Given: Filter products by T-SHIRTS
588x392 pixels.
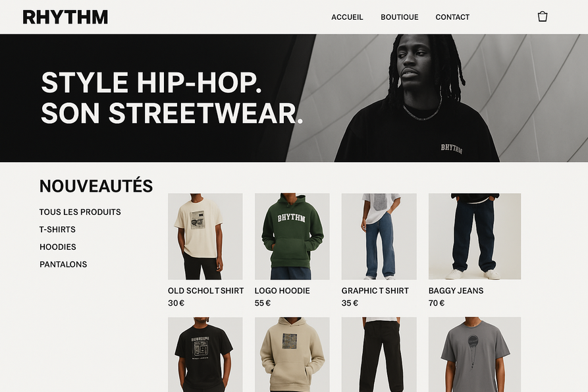Looking at the screenshot, I should 57,229.
